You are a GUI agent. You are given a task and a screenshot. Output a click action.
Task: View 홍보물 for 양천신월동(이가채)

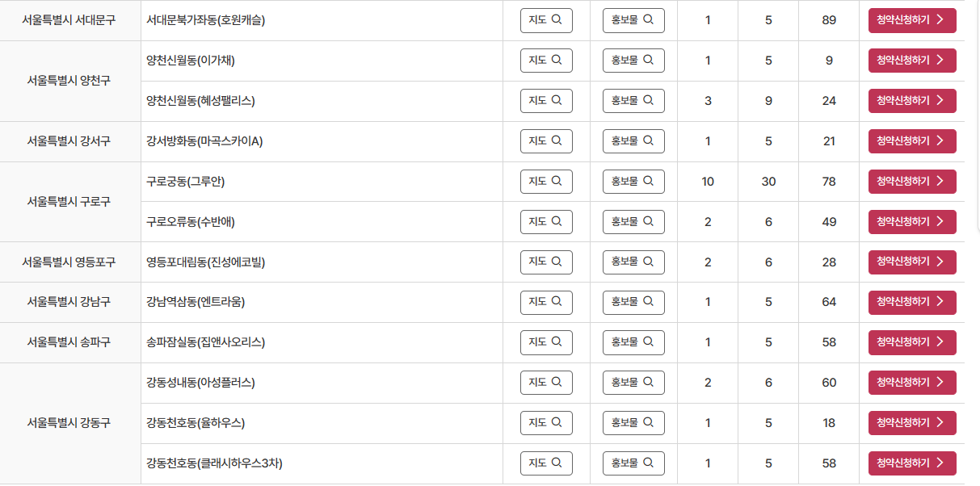coord(633,61)
